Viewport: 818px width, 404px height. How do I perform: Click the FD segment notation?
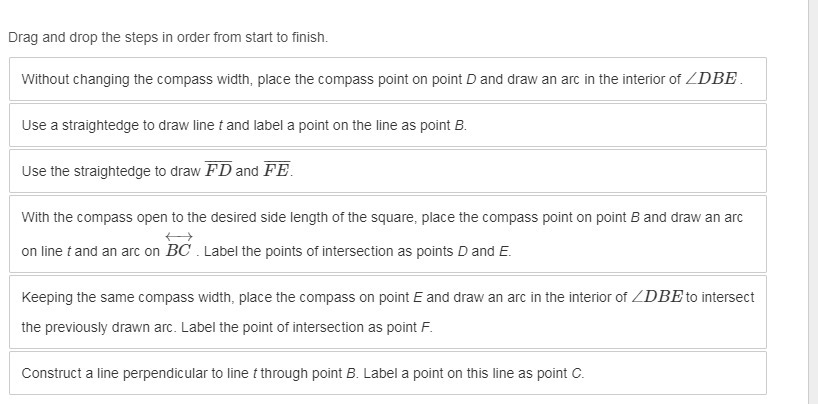[218, 170]
